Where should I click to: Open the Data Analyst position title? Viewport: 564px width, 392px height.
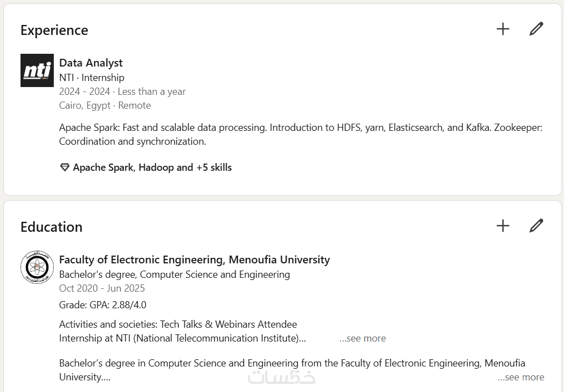tap(91, 63)
